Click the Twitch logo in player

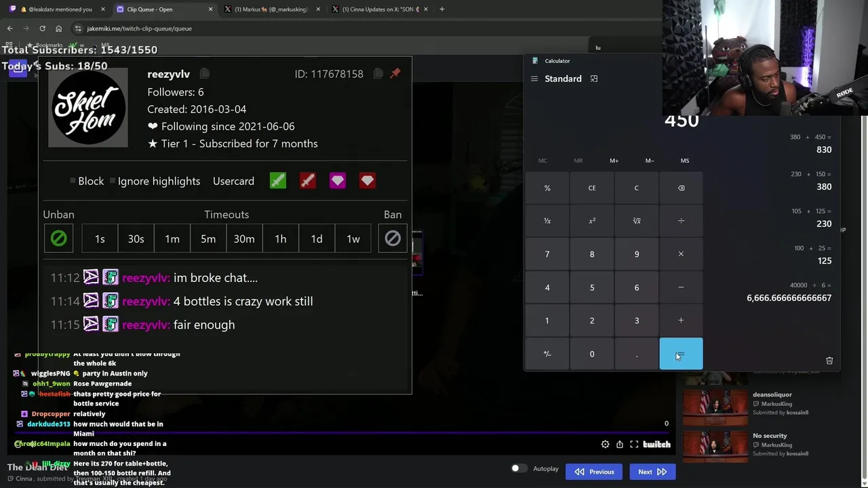656,445
